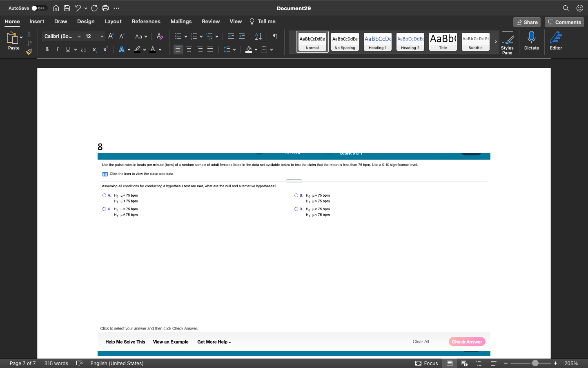Click the Sort icon
588x368 pixels.
pyautogui.click(x=258, y=36)
